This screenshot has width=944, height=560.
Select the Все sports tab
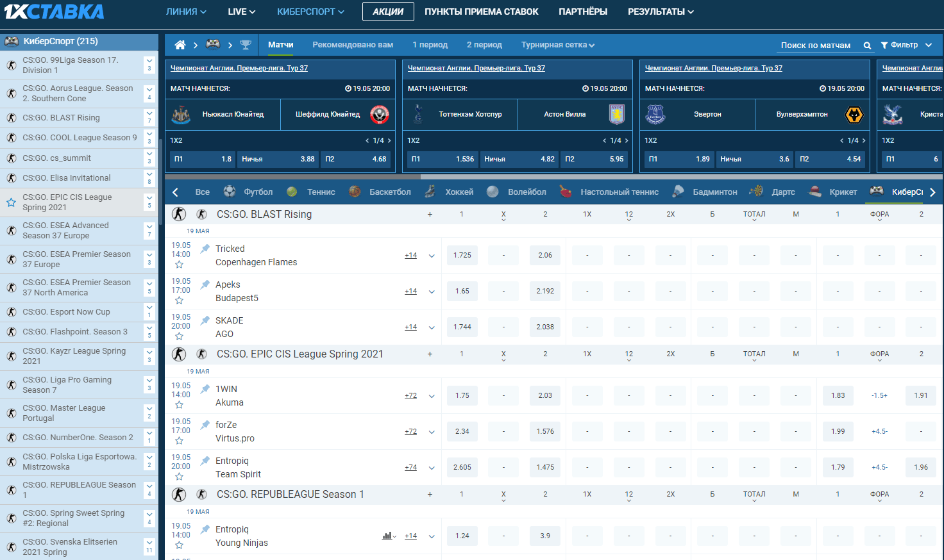tap(203, 192)
